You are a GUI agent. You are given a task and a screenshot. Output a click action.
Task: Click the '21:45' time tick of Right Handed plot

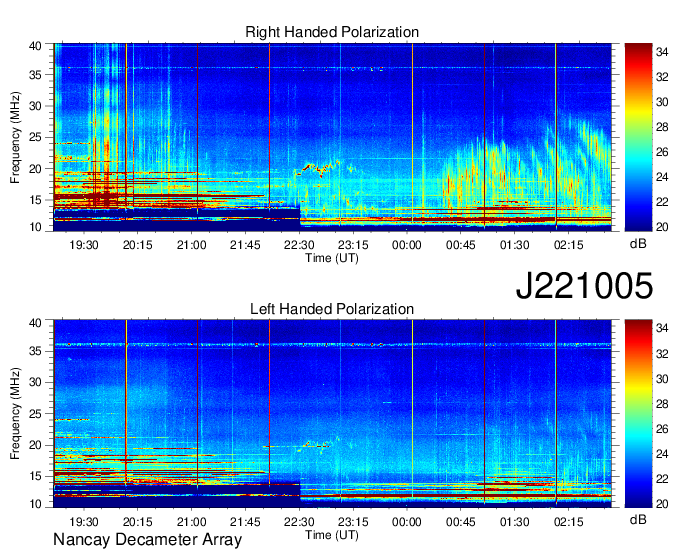(245, 245)
